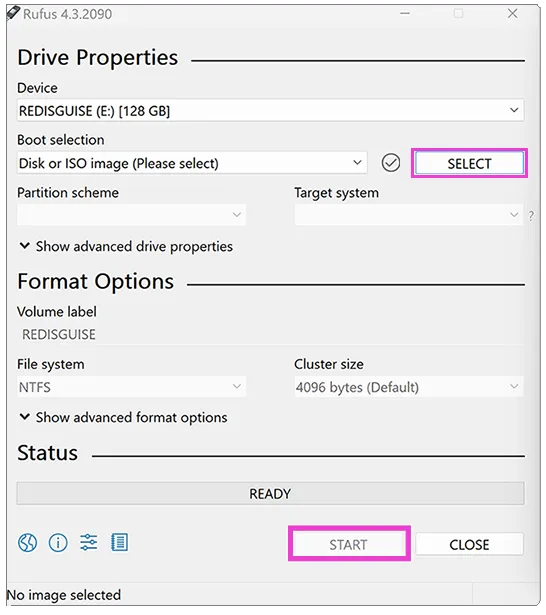This screenshot has width=546, height=615.
Task: Click the checksum checkmark circle icon
Action: click(x=391, y=163)
